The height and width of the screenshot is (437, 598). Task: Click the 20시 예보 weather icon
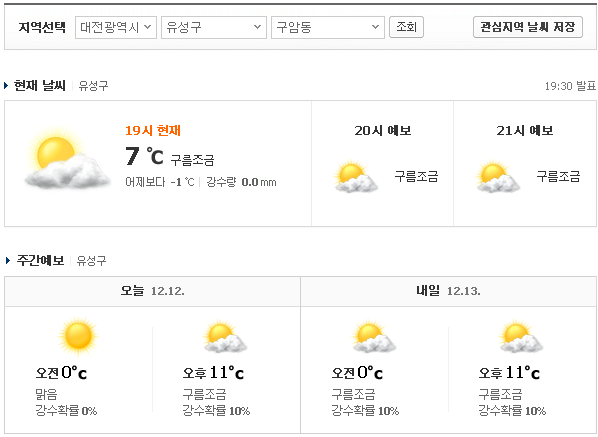click(x=356, y=177)
